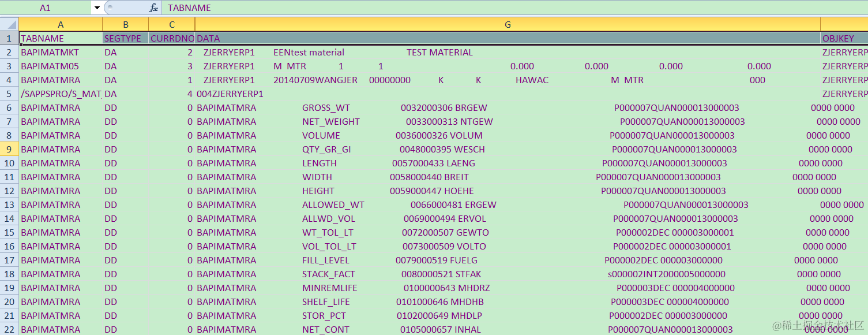The image size is (868, 335).
Task: Click the DD cell in row 6
Action: tap(126, 108)
